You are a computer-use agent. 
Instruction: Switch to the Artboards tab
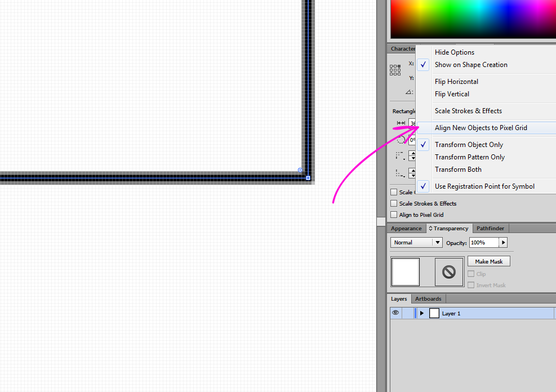coord(428,299)
